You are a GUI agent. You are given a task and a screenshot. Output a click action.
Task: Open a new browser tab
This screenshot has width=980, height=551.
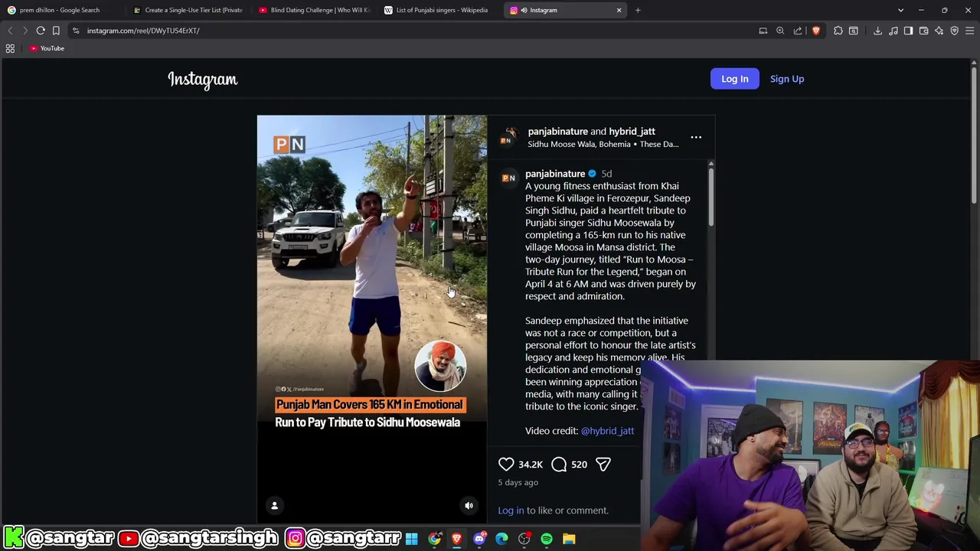click(x=638, y=10)
